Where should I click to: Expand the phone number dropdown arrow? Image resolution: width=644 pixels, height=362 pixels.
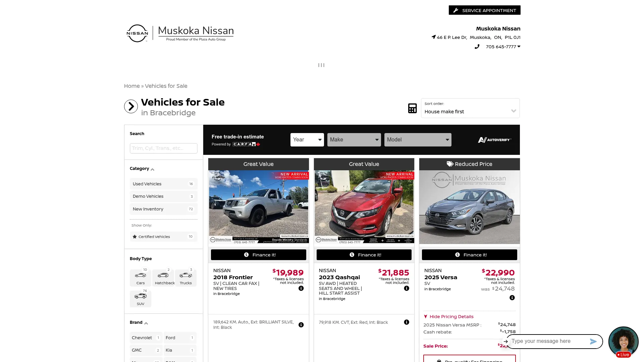519,47
